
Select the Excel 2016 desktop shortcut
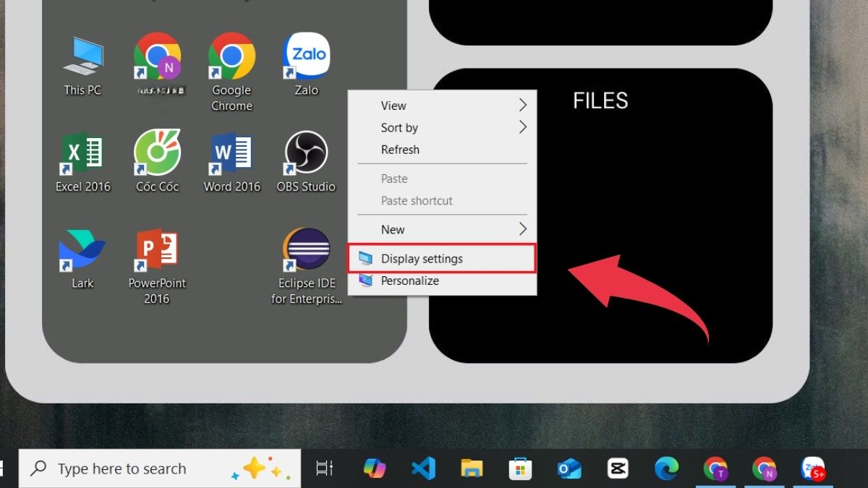(82, 163)
